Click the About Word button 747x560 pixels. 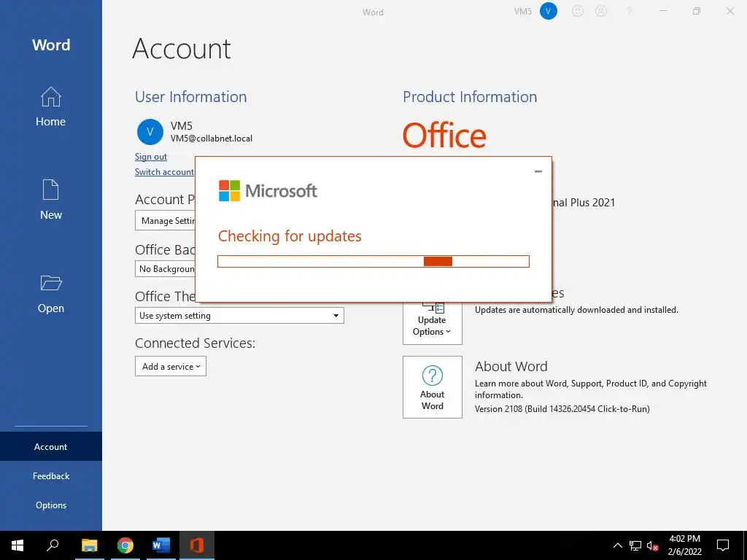click(432, 387)
